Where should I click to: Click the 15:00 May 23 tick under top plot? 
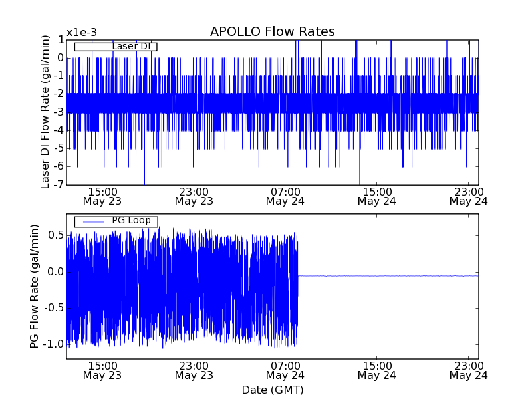tap(102, 196)
